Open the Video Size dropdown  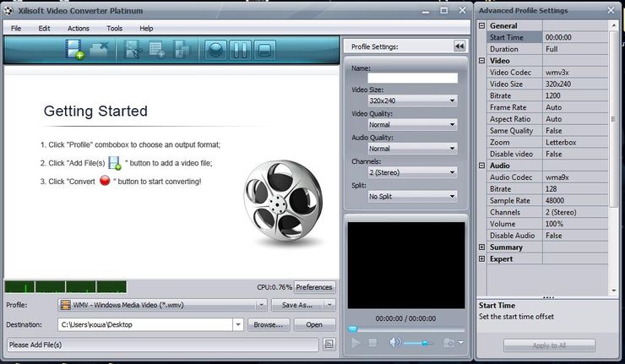point(412,101)
